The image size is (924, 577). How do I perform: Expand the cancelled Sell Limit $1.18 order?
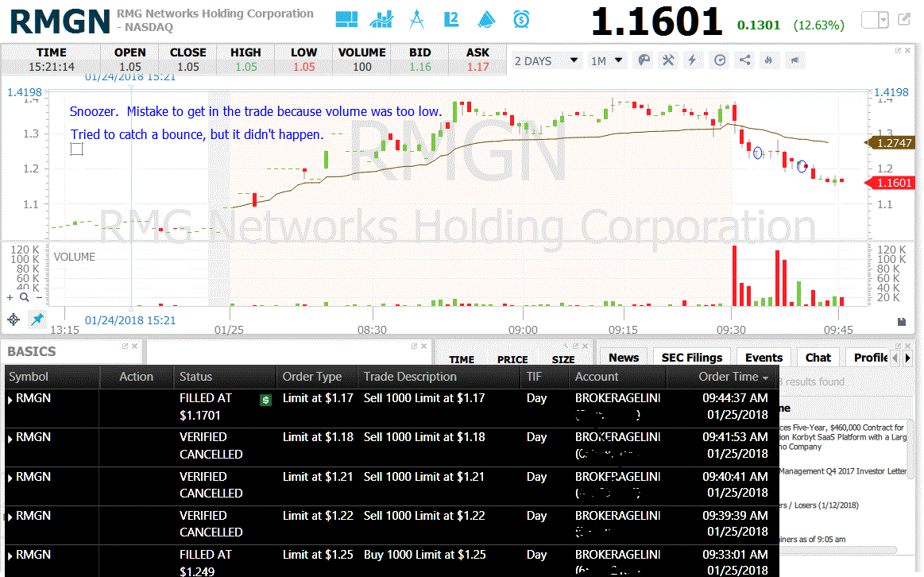10,439
